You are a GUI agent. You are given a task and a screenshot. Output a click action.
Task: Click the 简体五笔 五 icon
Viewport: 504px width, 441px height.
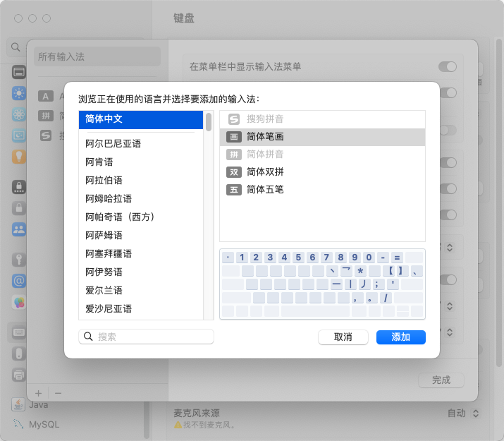234,190
